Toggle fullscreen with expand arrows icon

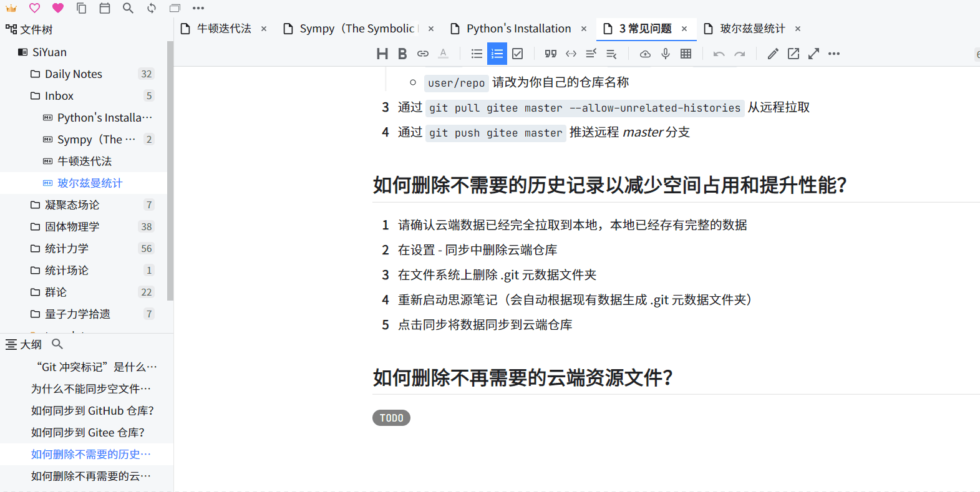pos(813,54)
